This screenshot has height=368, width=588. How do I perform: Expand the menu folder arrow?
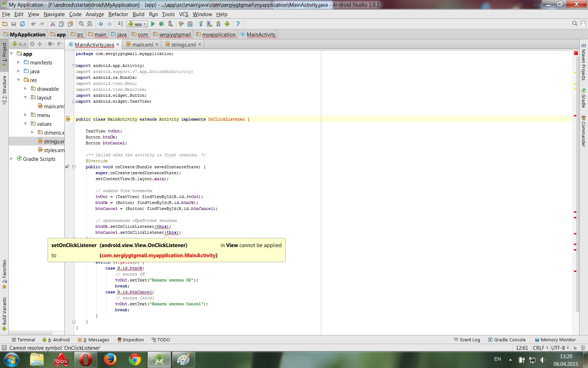click(x=26, y=115)
